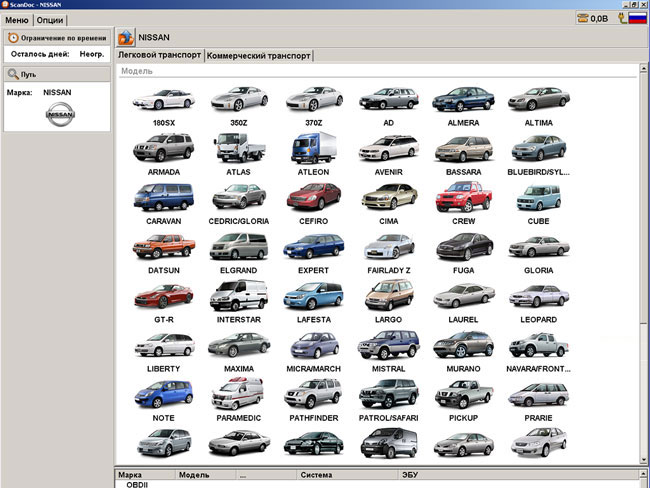Pick the ATLAS truck model
Viewport: 650px width, 488px height.
point(238,148)
